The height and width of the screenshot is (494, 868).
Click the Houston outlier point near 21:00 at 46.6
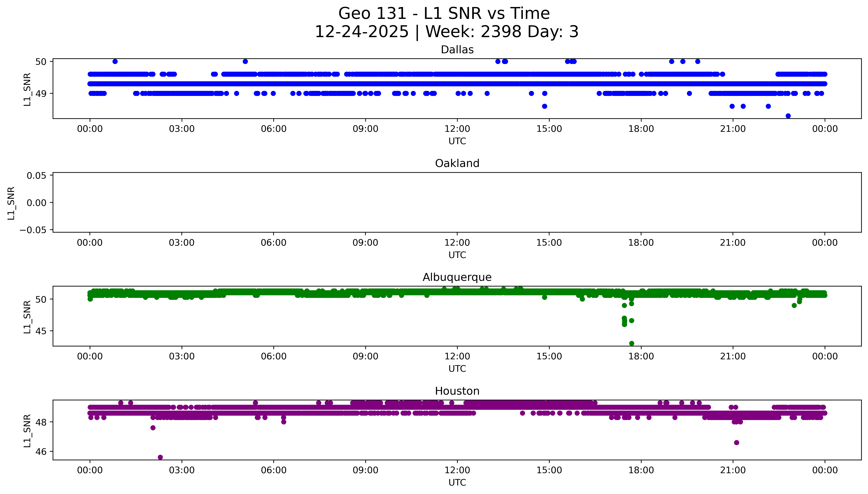point(737,442)
